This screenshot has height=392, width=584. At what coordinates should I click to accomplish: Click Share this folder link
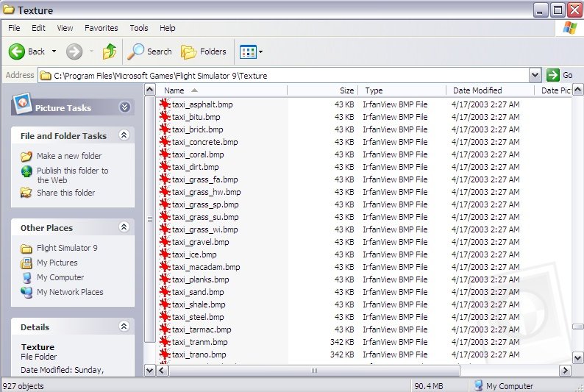[x=65, y=193]
